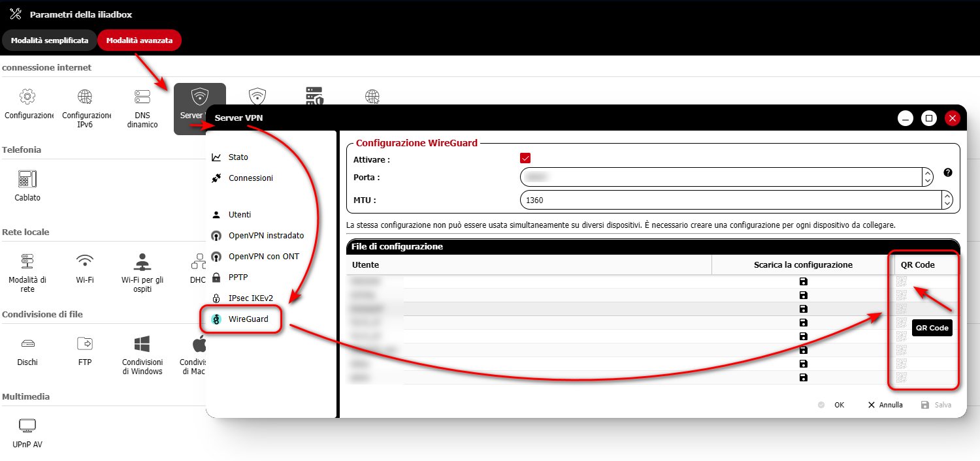Open Condivisioni di Windows icon
The image size is (980, 461).
142,343
